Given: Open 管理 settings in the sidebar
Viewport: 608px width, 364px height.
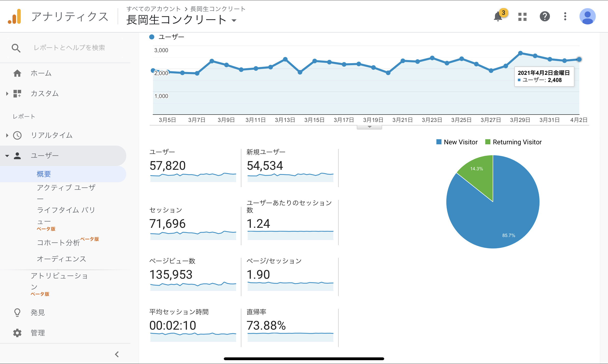Looking at the screenshot, I should (x=38, y=333).
